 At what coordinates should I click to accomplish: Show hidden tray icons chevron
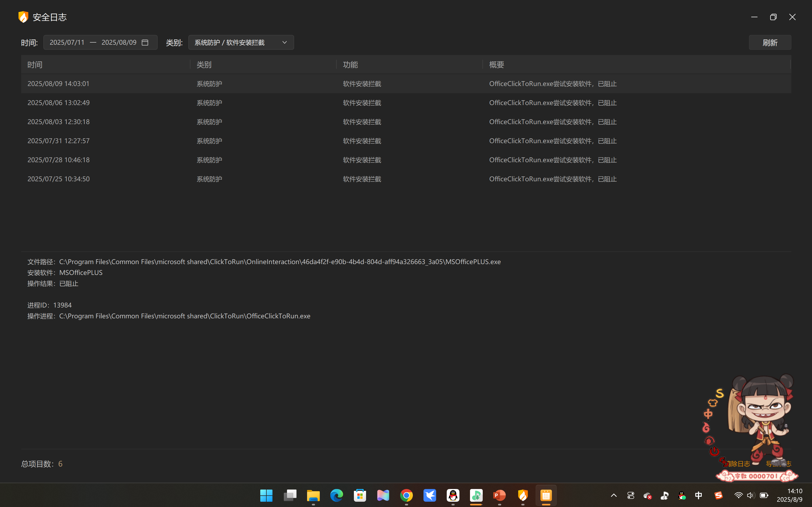tap(614, 495)
